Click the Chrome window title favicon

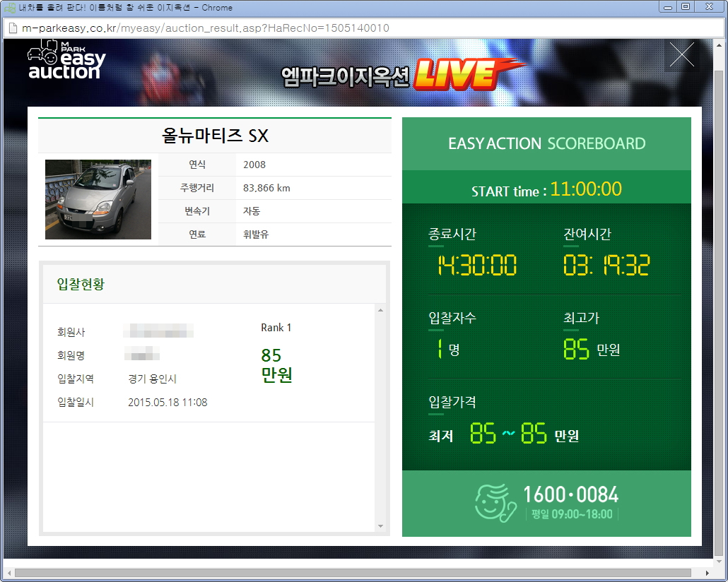(10, 8)
